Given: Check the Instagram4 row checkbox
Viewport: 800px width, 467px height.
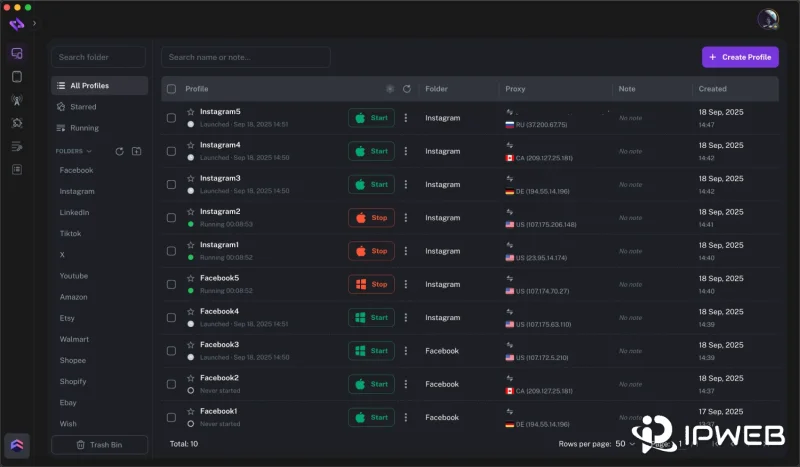Looking at the screenshot, I should point(171,151).
